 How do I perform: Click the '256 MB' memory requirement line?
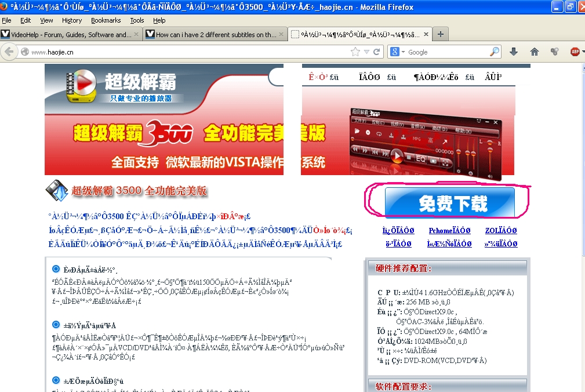pyautogui.click(x=414, y=302)
